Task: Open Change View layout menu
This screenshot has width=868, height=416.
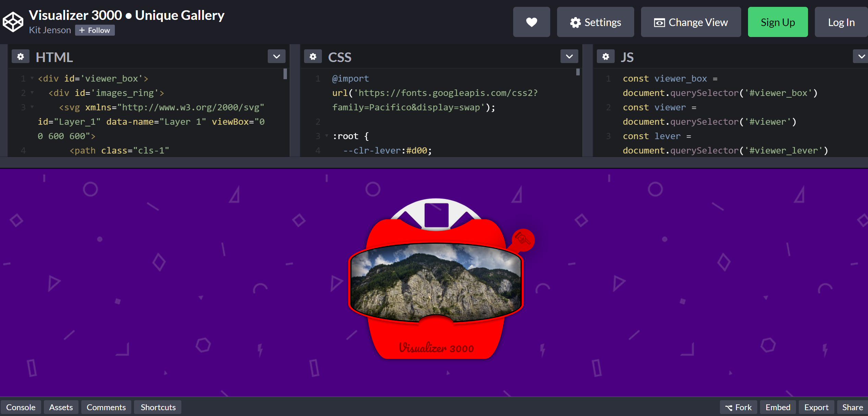Action: click(690, 22)
